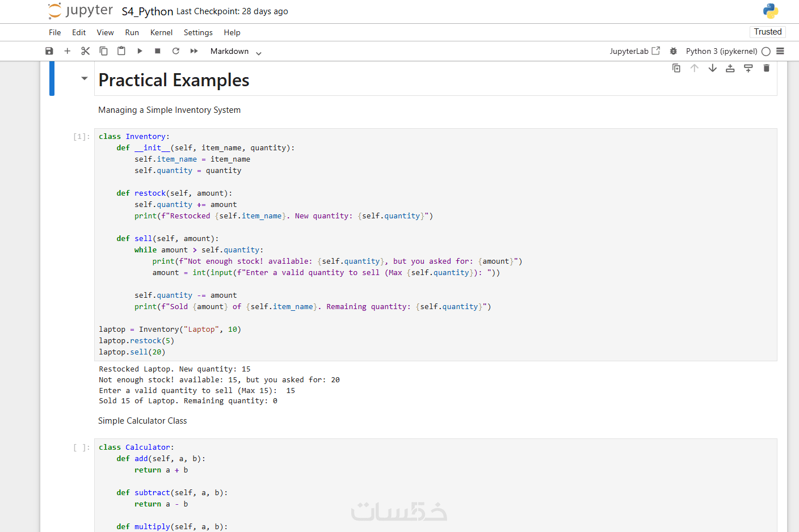Move the cell down with arrow icon

click(x=713, y=68)
